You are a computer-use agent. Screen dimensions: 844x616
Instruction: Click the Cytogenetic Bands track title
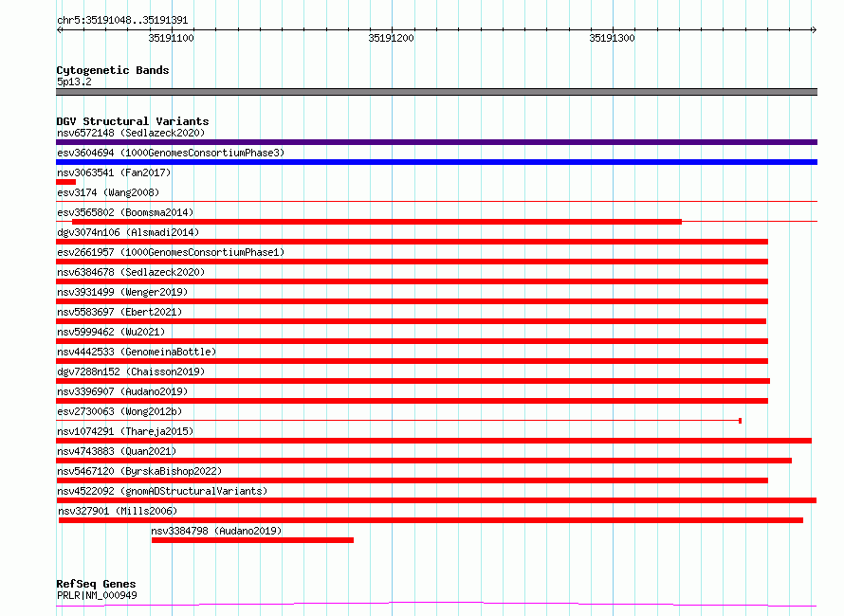pos(113,70)
